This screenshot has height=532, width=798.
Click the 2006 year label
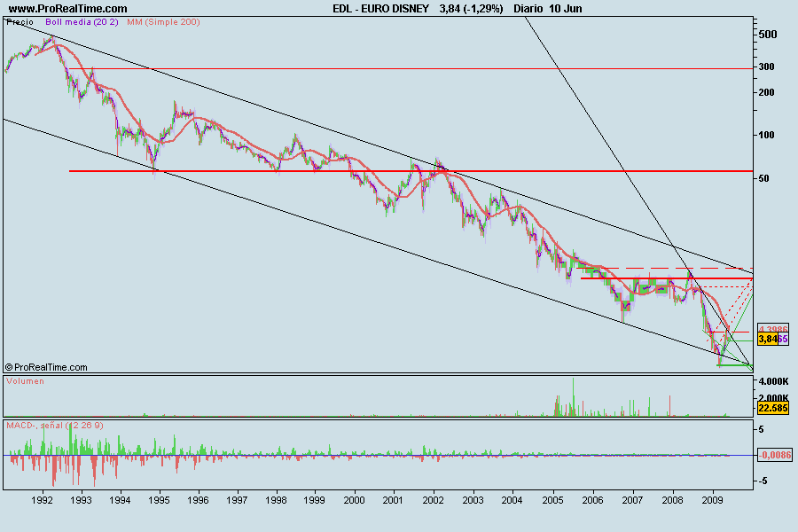[593, 500]
